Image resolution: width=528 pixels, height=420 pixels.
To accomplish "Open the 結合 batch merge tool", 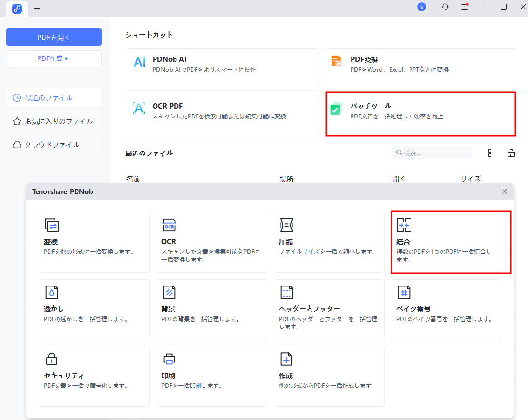I will [450, 242].
